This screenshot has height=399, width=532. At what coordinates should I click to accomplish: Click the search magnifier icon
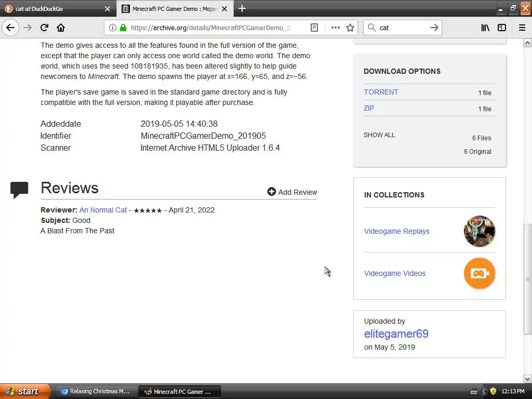tap(372, 28)
